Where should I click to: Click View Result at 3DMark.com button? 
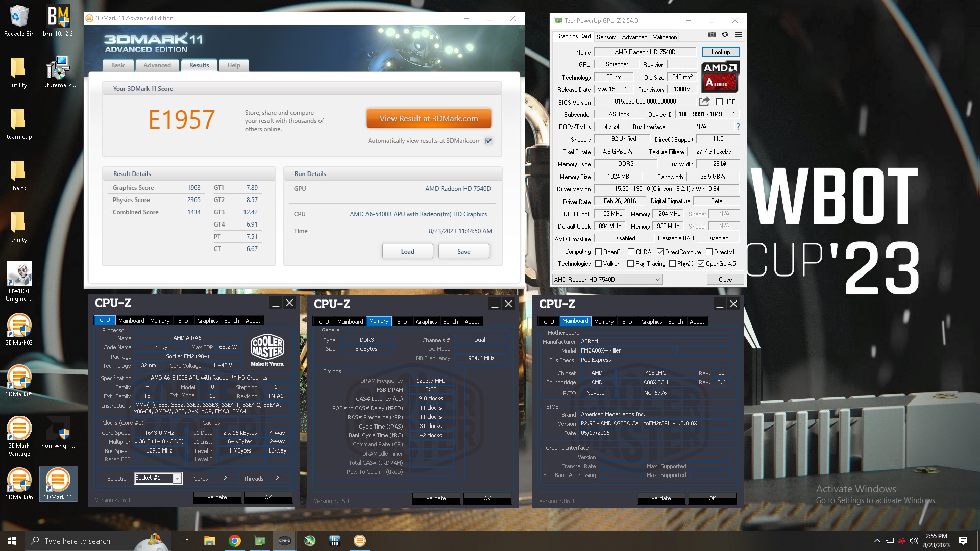429,118
